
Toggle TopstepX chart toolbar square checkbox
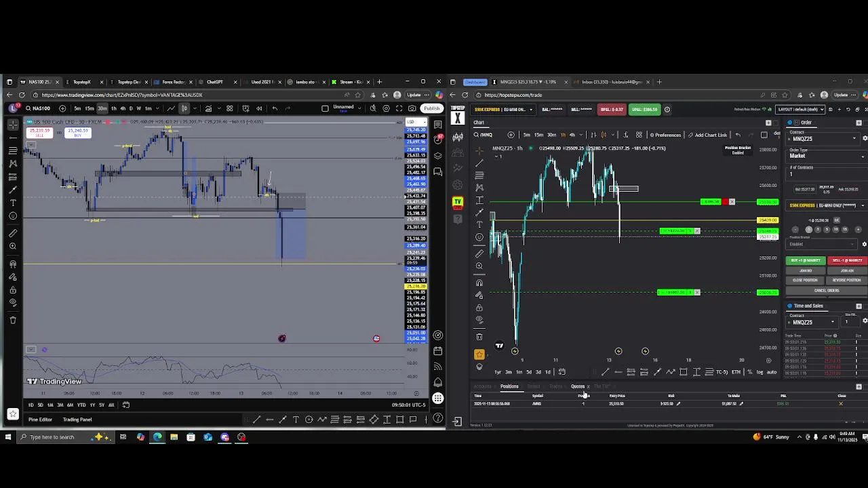tap(764, 134)
